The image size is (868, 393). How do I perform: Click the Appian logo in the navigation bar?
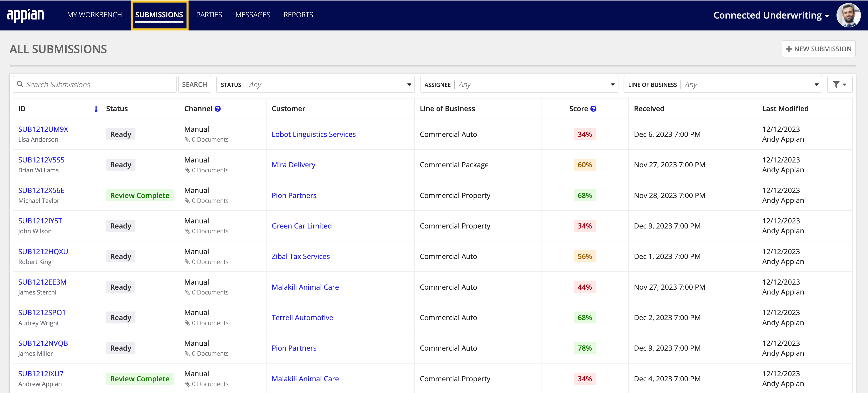(x=26, y=15)
